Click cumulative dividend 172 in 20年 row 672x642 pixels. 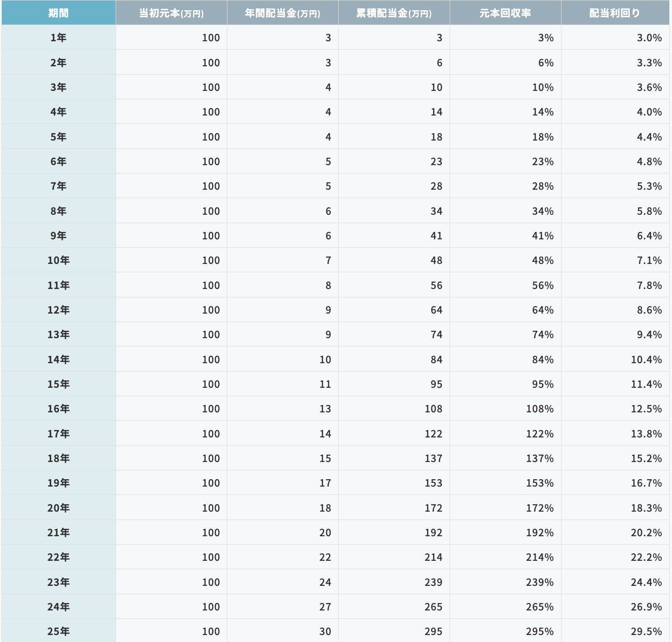[x=433, y=508]
